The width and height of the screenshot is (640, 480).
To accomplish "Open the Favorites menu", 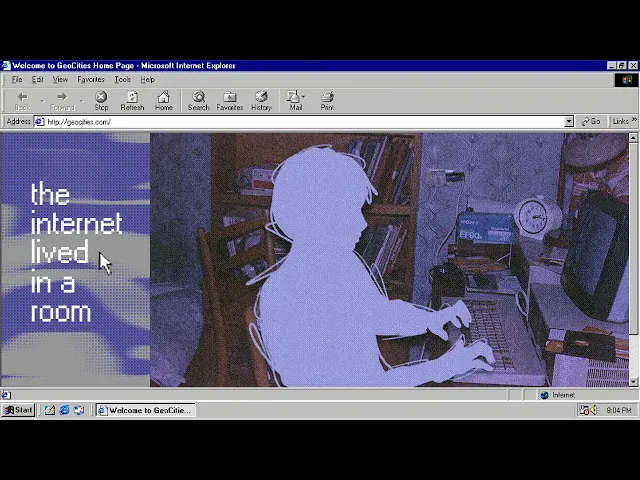I will 91,80.
